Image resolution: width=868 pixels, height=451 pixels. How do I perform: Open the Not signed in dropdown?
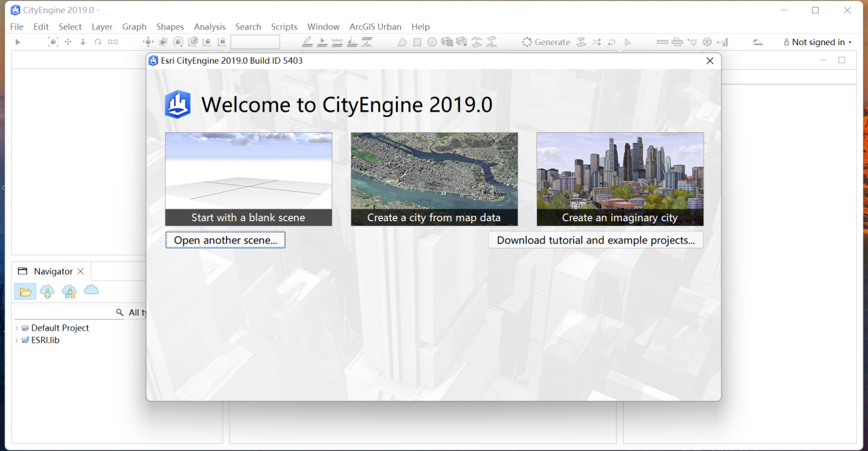click(x=817, y=42)
